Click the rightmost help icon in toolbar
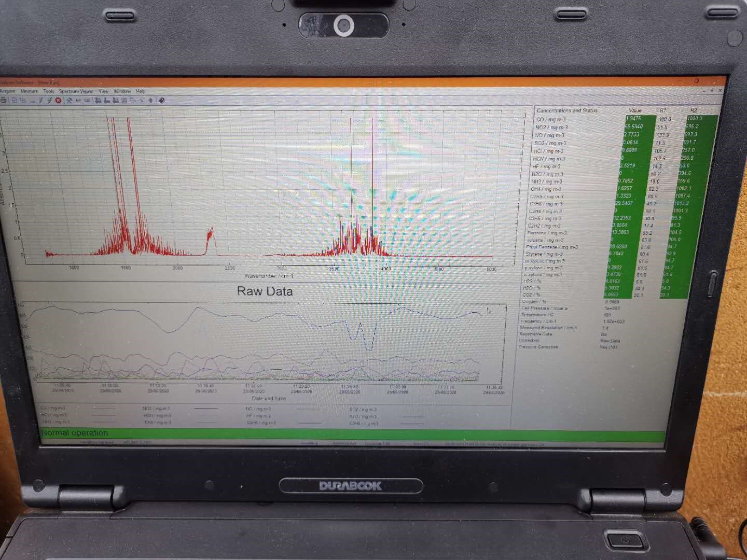Viewport: 747px width, 560px height. coord(161,100)
